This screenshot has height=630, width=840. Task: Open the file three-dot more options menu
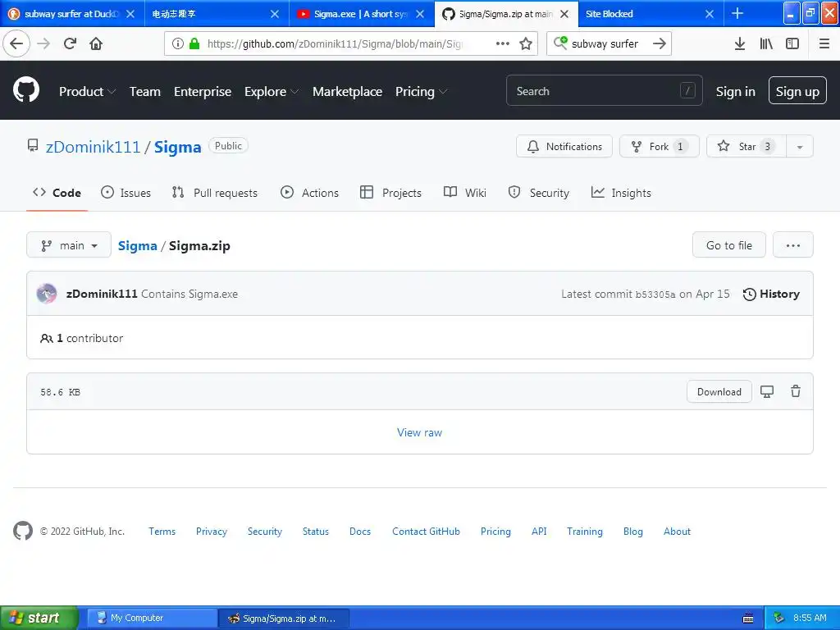pyautogui.click(x=793, y=244)
